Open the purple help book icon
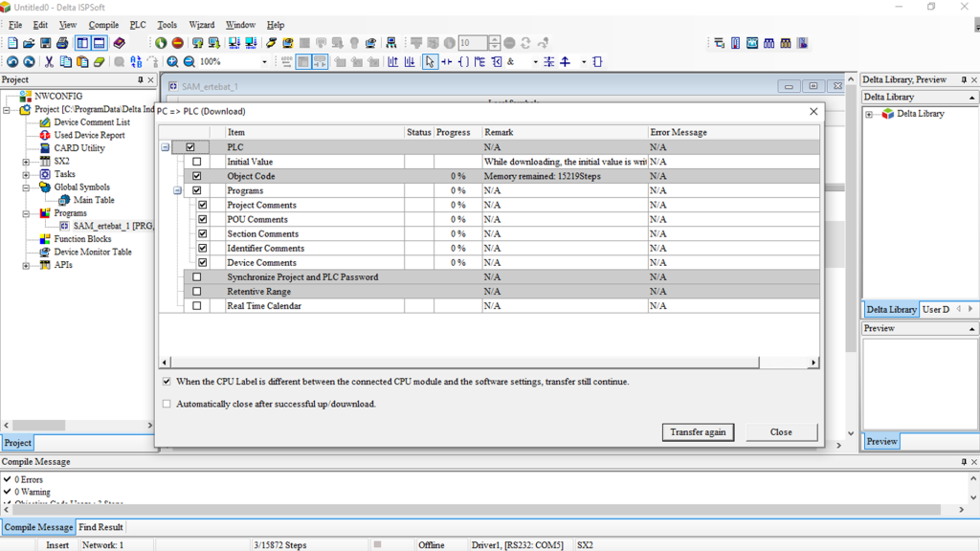Viewport: 980px width, 551px height. pos(119,43)
